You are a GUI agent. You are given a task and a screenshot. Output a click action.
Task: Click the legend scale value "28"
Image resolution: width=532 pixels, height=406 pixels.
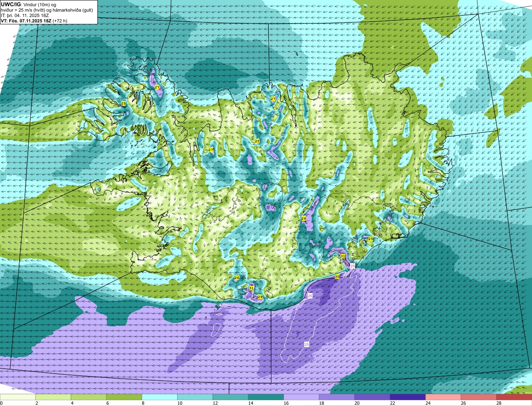click(498, 403)
